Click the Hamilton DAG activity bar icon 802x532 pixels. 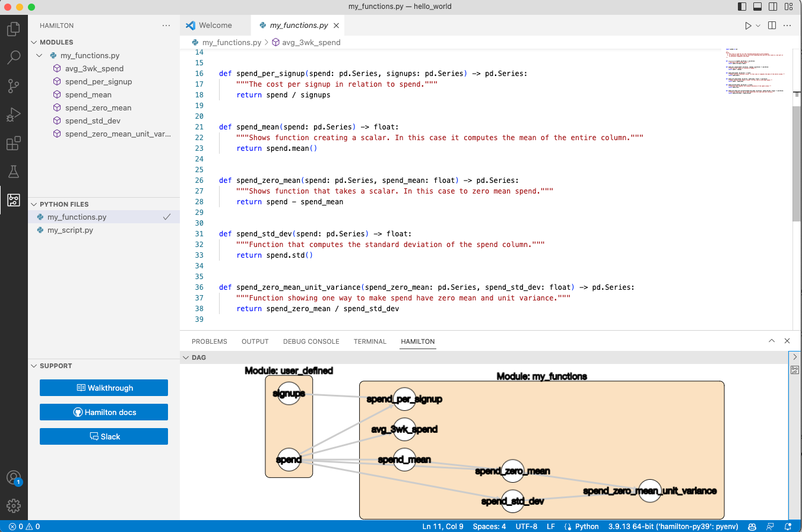pos(14,200)
